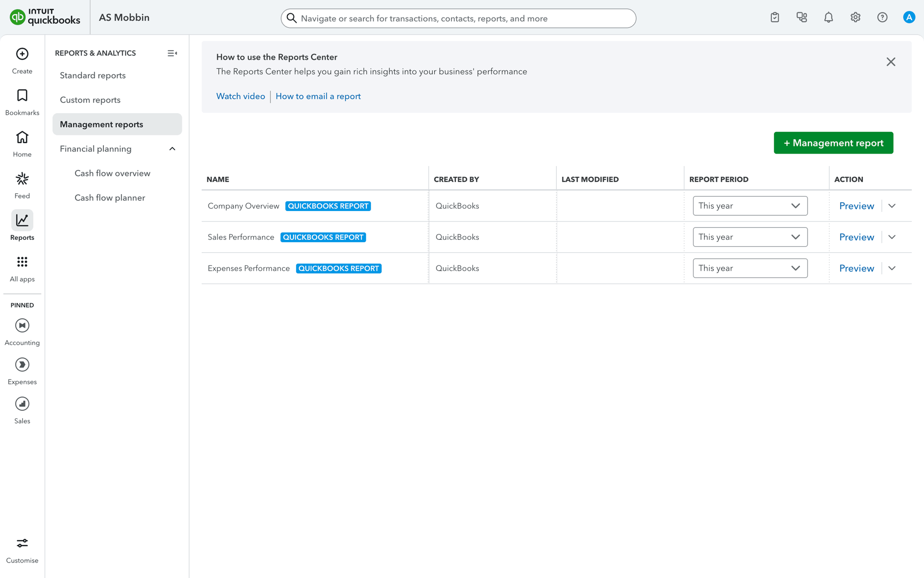Open All apps grid icon
Screen dimensions: 924x578
tap(22, 262)
